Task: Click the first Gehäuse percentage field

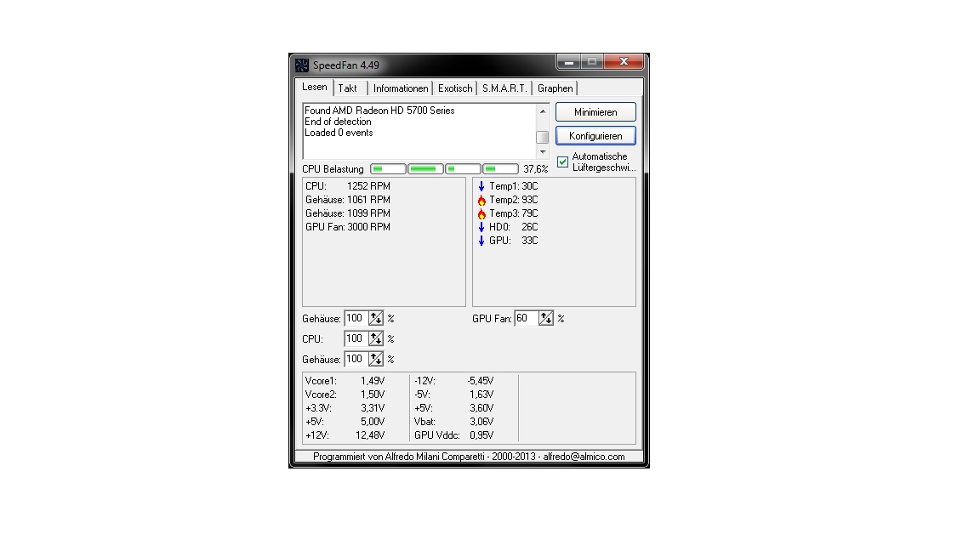Action: coord(356,318)
